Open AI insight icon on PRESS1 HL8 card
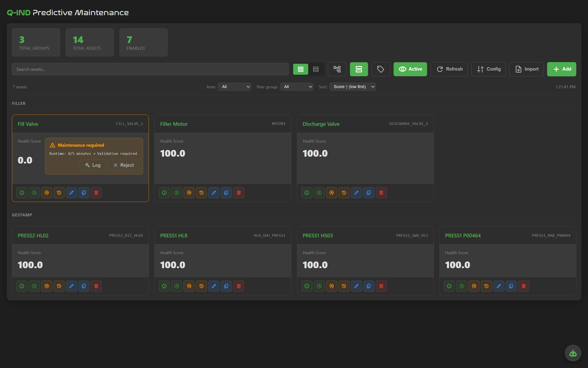Image resolution: width=588 pixels, height=368 pixels. coord(189,286)
